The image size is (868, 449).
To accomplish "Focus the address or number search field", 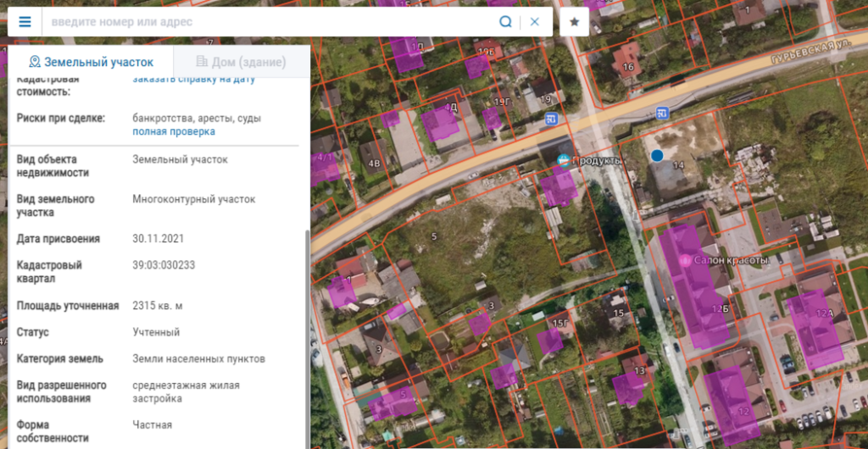I will (x=271, y=22).
